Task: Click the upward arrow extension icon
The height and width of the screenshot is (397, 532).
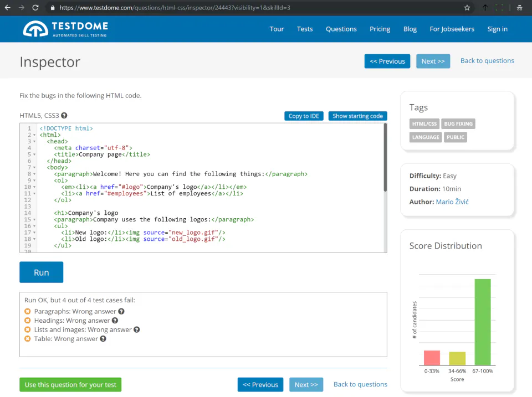Action: click(485, 7)
